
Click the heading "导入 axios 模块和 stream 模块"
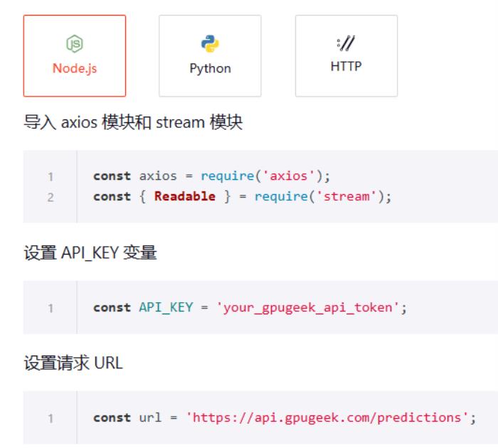pyautogui.click(x=134, y=122)
